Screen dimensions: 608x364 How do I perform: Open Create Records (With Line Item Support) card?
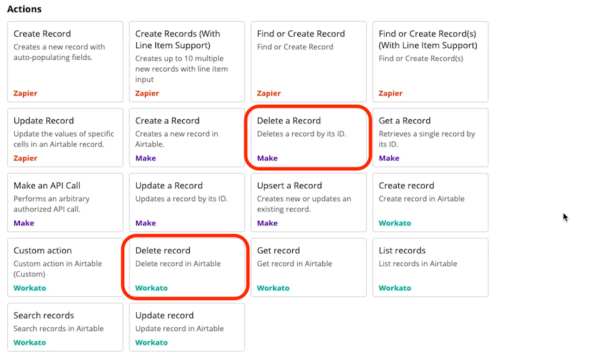coord(186,61)
